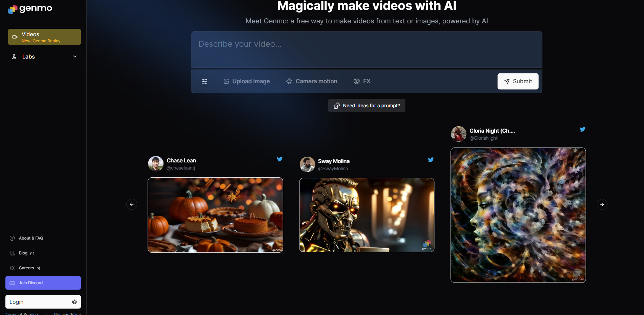Screen dimensions: 644x315
Task: Open About & FAQ page
Action: tap(31, 238)
